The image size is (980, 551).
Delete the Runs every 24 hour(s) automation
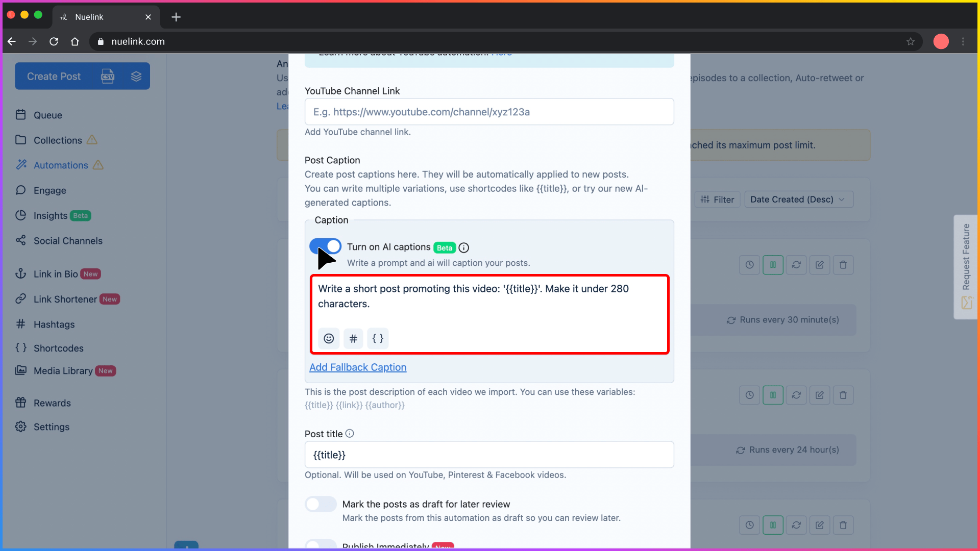pos(843,395)
